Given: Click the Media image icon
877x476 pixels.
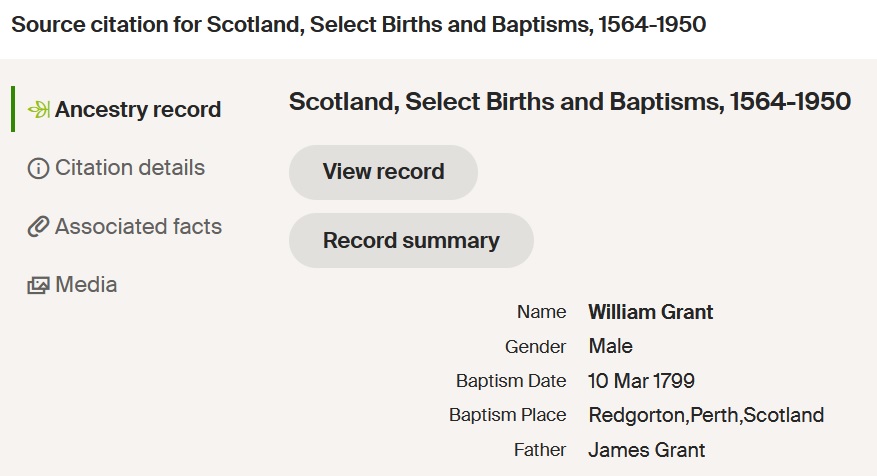Looking at the screenshot, I should click(38, 285).
